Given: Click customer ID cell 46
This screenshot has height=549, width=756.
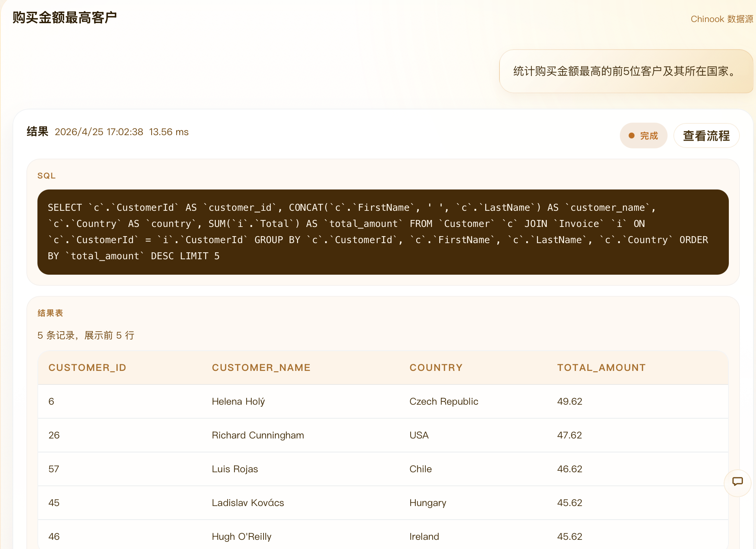Looking at the screenshot, I should coord(54,537).
